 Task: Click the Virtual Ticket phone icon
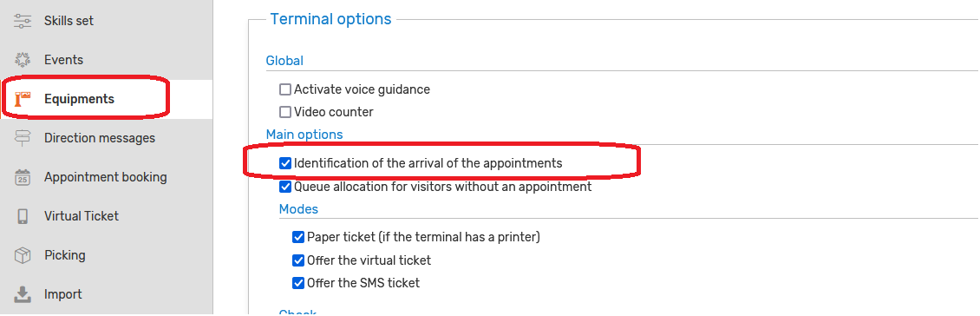pos(23,216)
